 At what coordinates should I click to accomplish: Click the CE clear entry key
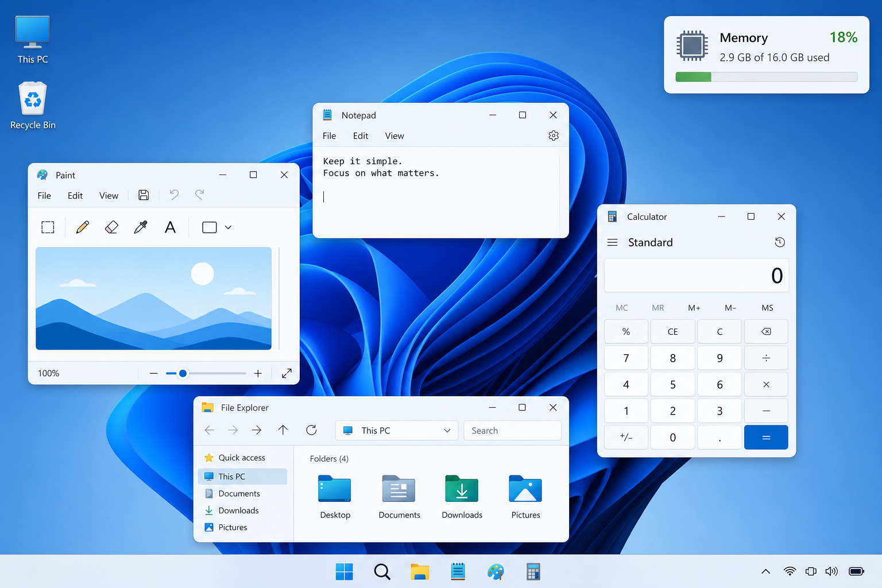click(x=673, y=331)
